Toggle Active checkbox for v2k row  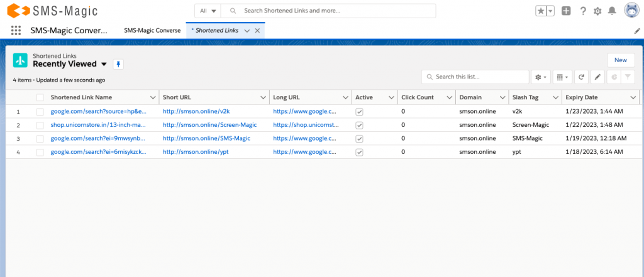pos(359,112)
